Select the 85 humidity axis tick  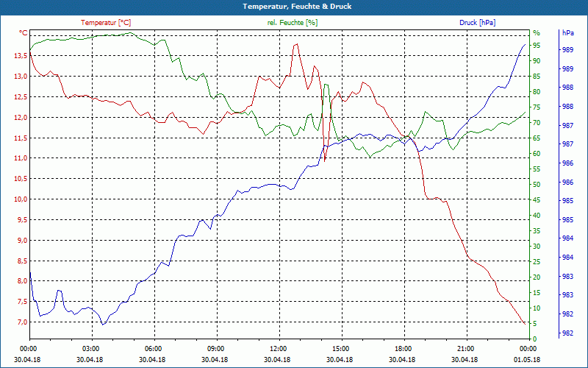tap(537, 77)
